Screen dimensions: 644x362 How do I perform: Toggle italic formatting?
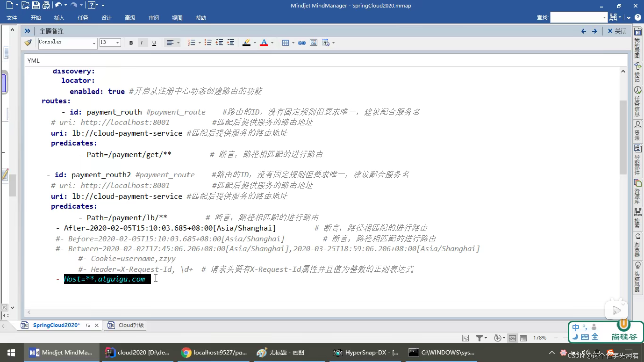142,43
